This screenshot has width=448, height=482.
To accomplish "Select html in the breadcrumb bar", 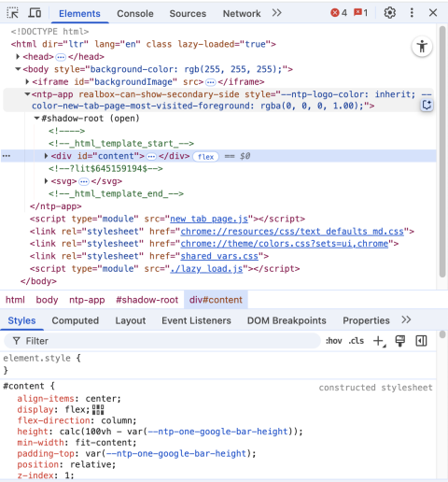I will click(15, 300).
